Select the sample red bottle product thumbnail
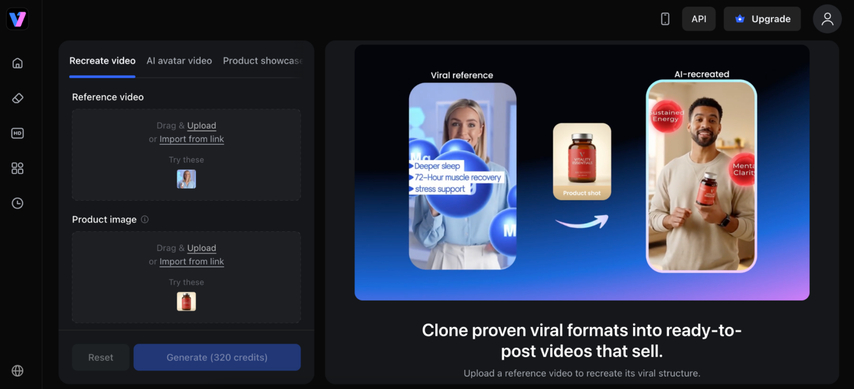The width and height of the screenshot is (854, 389). (186, 301)
